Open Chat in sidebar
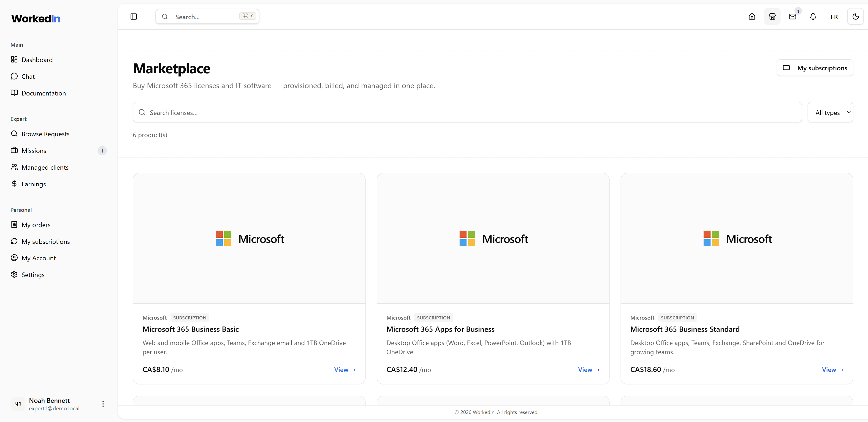The width and height of the screenshot is (868, 422). (x=59, y=76)
